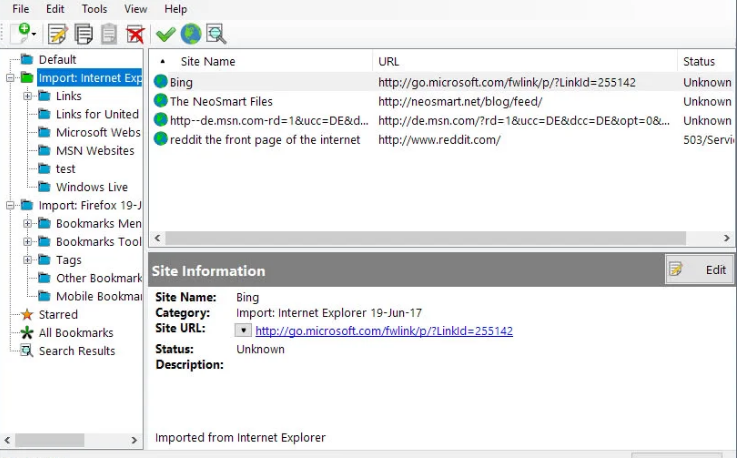Image resolution: width=737 pixels, height=458 pixels.
Task: Click the MSN Websites folder icon
Action: point(44,150)
